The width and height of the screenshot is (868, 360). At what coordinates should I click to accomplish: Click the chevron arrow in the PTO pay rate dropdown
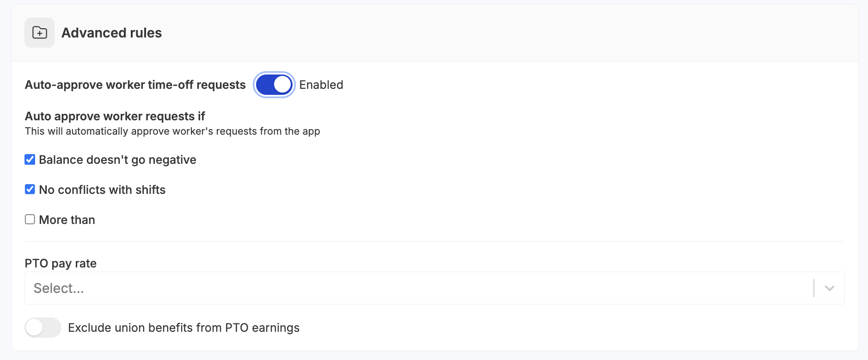pyautogui.click(x=829, y=288)
